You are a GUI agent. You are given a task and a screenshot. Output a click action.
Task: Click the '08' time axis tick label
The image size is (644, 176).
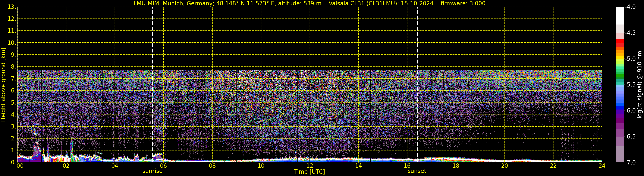[212, 166]
